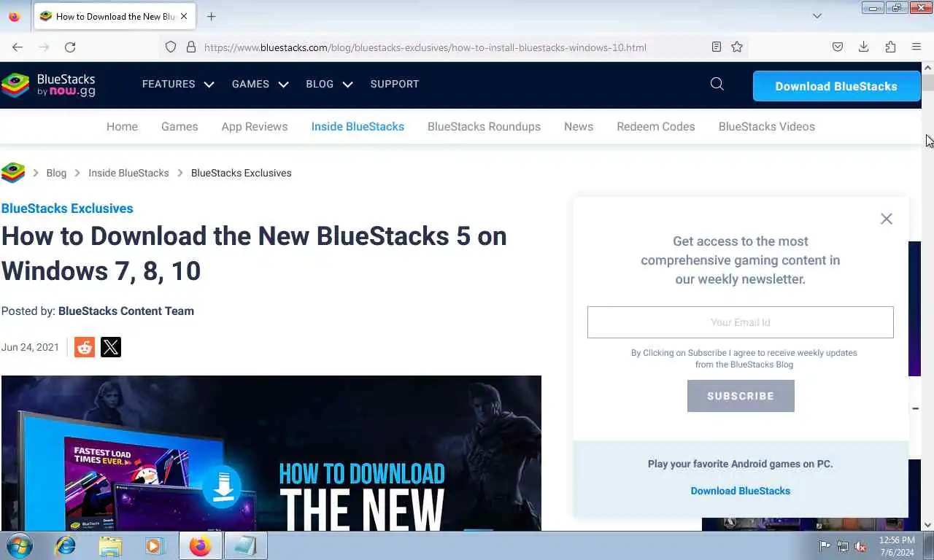This screenshot has height=560, width=934.
Task: Select the Inside BlueStacks tab
Action: pos(358,126)
